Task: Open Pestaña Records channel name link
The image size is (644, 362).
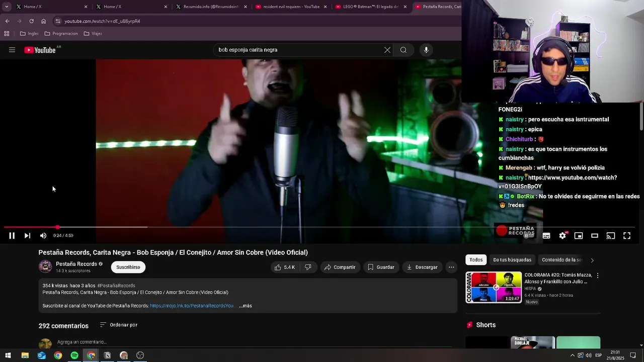Action: [x=76, y=264]
